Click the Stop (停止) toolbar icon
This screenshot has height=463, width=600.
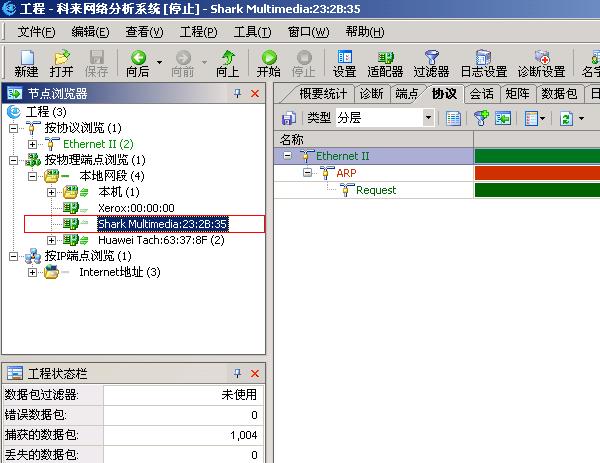304,64
